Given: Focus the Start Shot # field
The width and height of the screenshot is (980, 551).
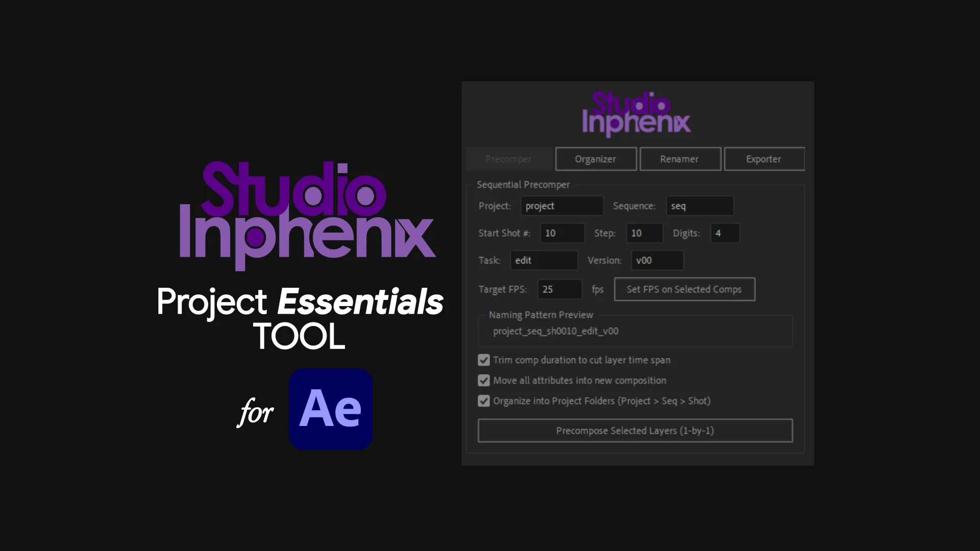Looking at the screenshot, I should point(562,233).
